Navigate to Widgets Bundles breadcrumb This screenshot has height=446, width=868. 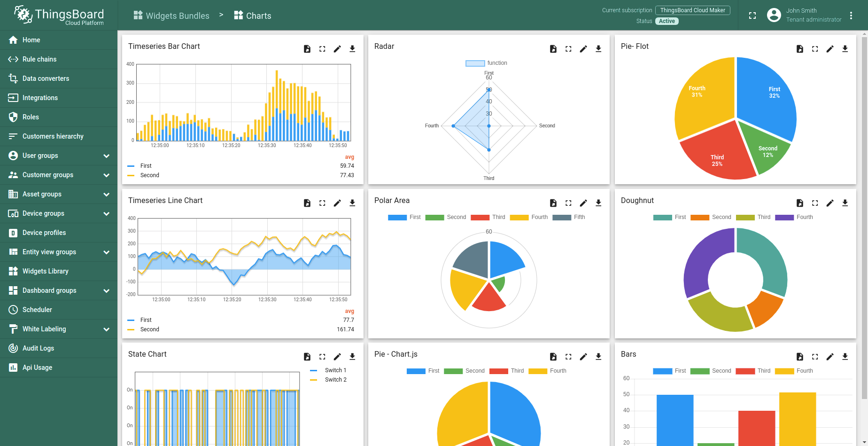click(x=171, y=16)
